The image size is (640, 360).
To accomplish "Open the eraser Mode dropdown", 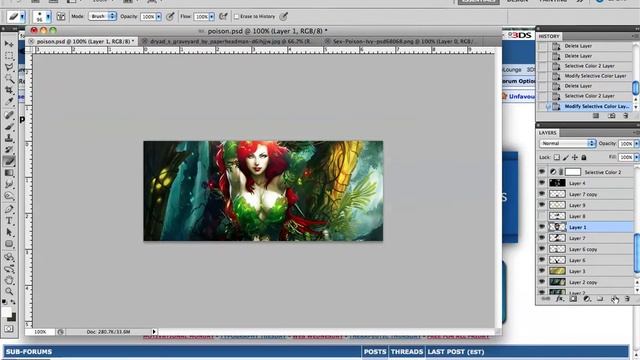I will [x=102, y=16].
